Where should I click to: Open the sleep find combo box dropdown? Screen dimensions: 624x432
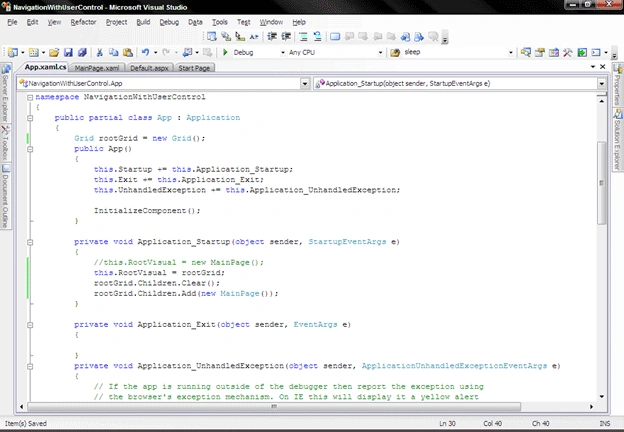tap(511, 53)
